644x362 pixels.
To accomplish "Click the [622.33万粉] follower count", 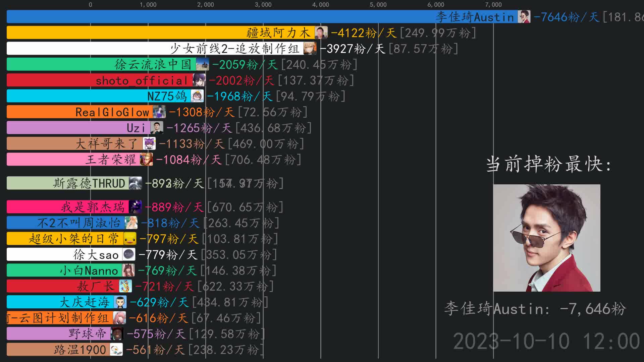I will (236, 286).
